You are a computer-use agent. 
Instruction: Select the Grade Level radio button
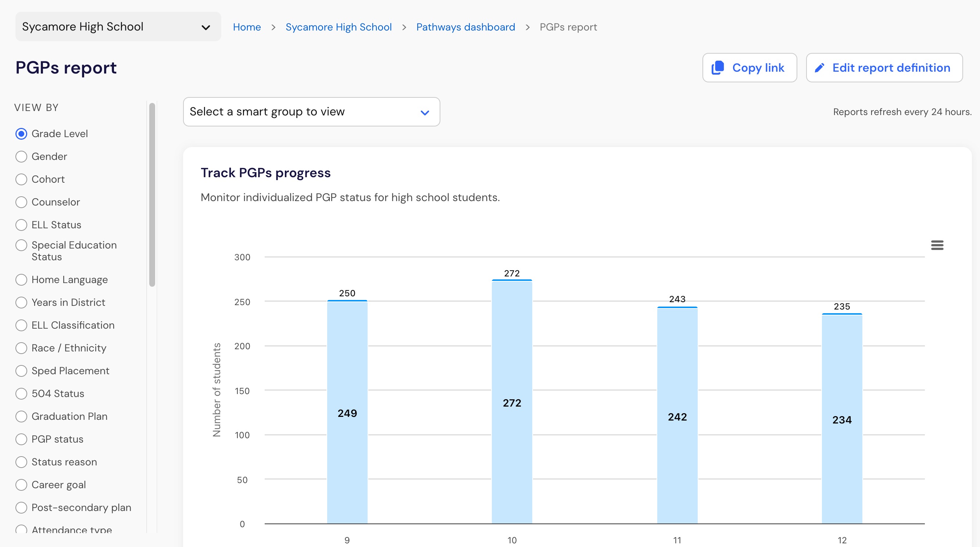(21, 134)
